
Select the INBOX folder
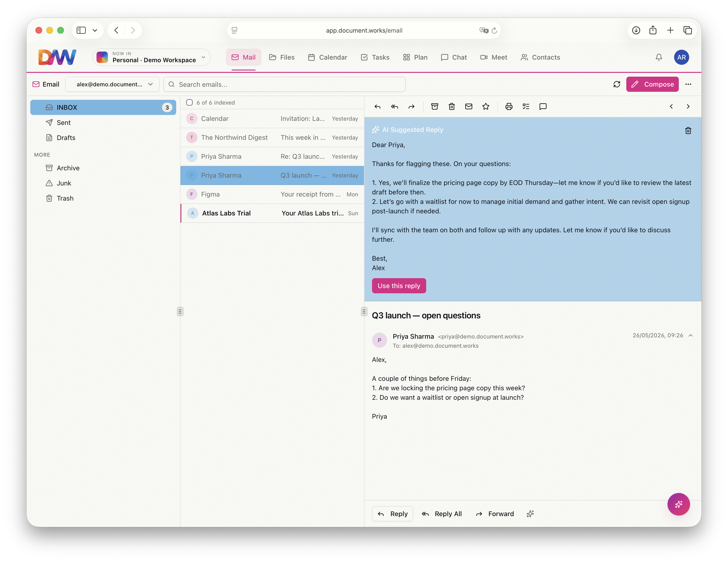[103, 107]
